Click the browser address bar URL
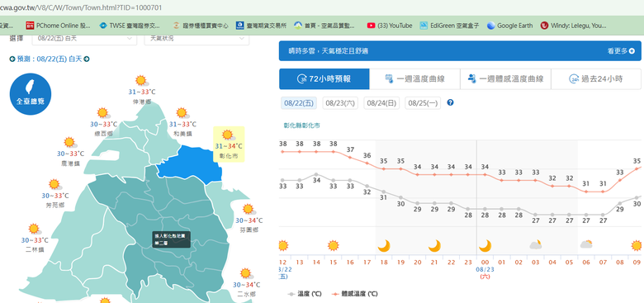644x303 pixels. coord(81,7)
